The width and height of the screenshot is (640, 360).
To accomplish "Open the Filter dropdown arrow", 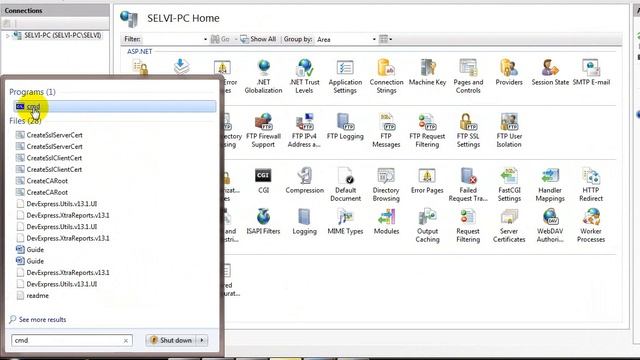I will click(205, 39).
